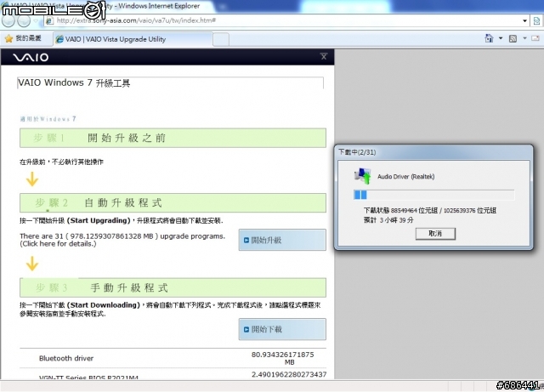Click the 'Audio Driver (Realtek)' text
Screen dimensions: 544x392
click(x=406, y=177)
